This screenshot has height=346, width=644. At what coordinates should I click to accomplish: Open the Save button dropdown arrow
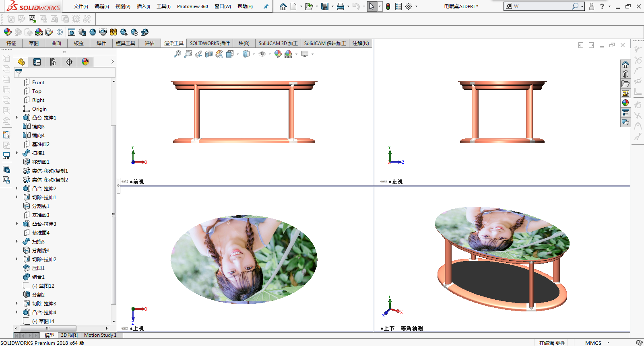point(332,6)
